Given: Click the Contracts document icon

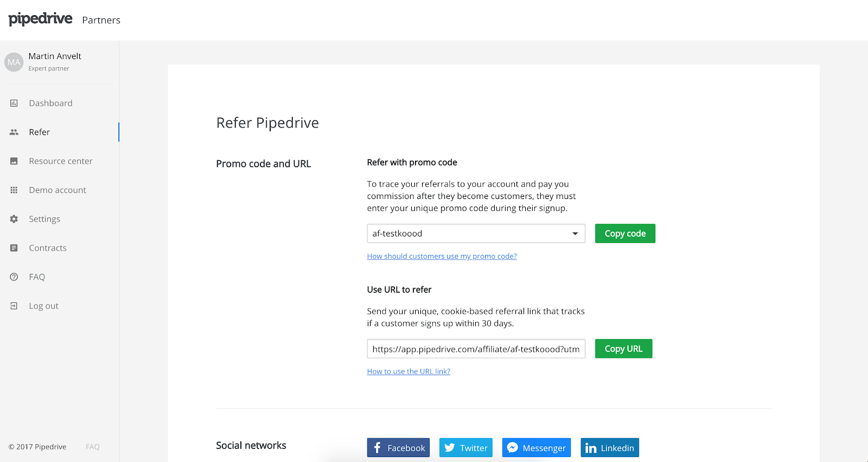Looking at the screenshot, I should tap(14, 248).
